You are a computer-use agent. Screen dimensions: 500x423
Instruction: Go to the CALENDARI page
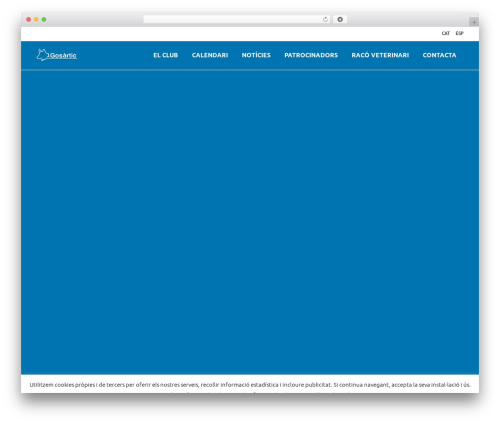coord(210,55)
